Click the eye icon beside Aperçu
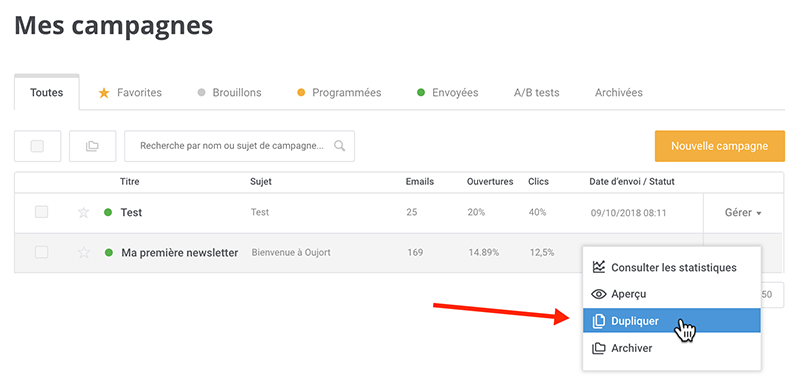Viewport: 800px width, 386px height. coord(598,294)
